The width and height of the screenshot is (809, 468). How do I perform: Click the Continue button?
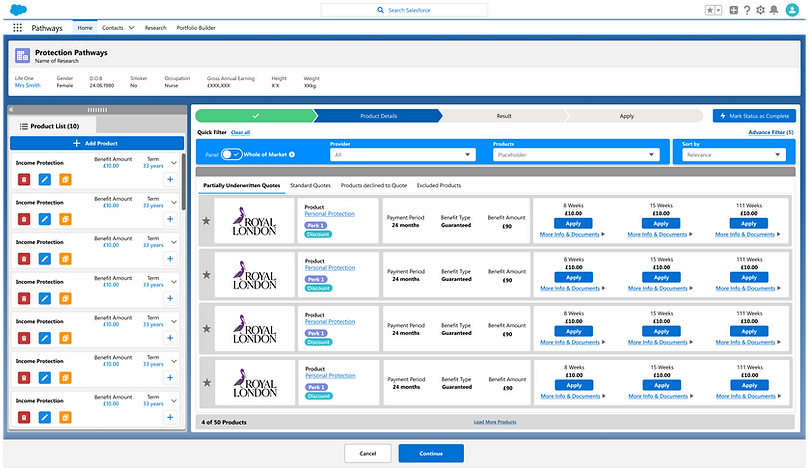click(431, 454)
